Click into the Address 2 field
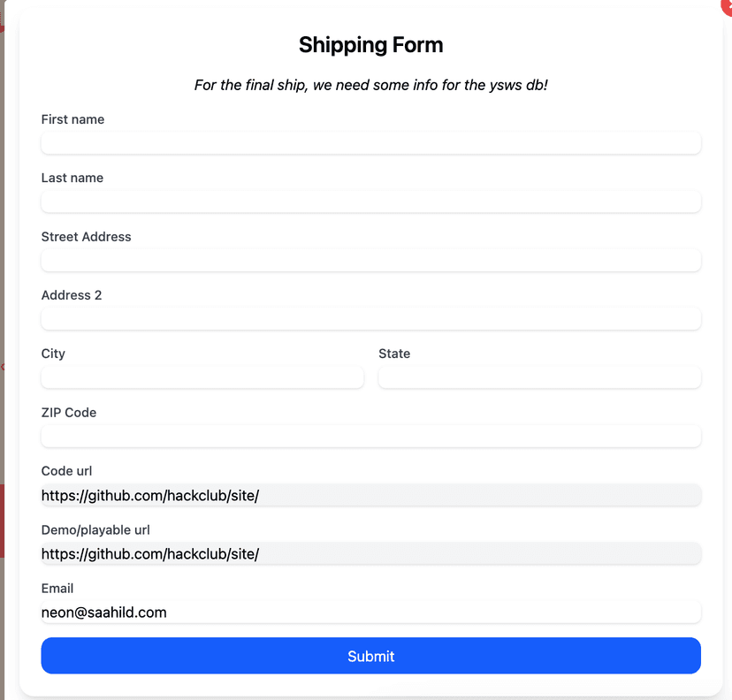This screenshot has height=700, width=732. point(370,319)
